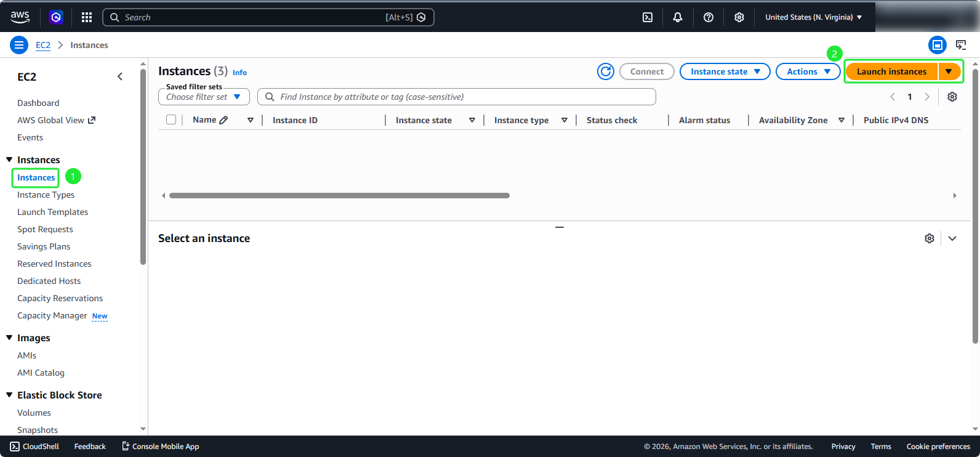Open the notifications bell

[x=678, y=17]
